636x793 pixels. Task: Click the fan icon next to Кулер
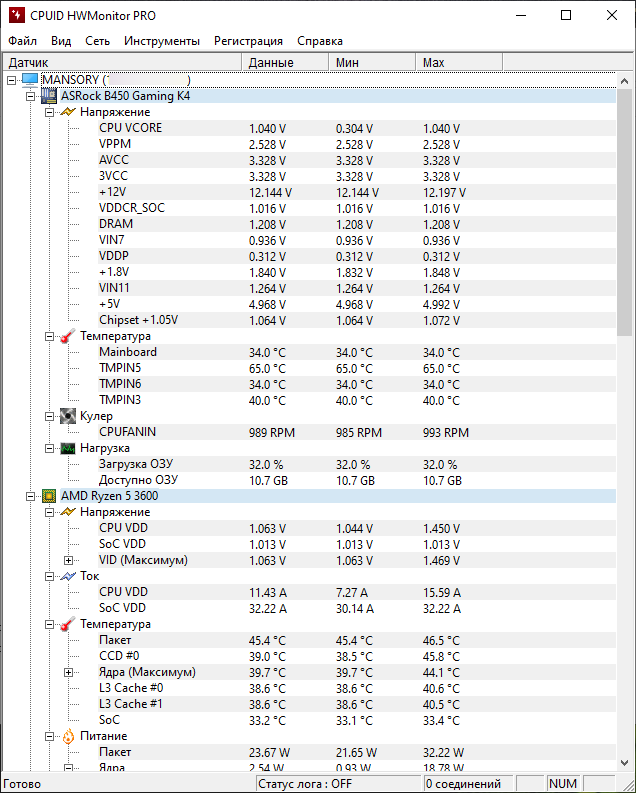68,416
